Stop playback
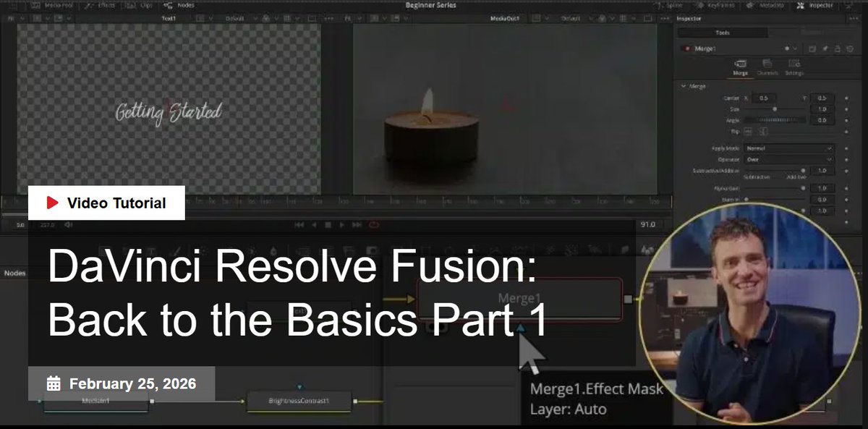The image size is (868, 429). point(328,225)
